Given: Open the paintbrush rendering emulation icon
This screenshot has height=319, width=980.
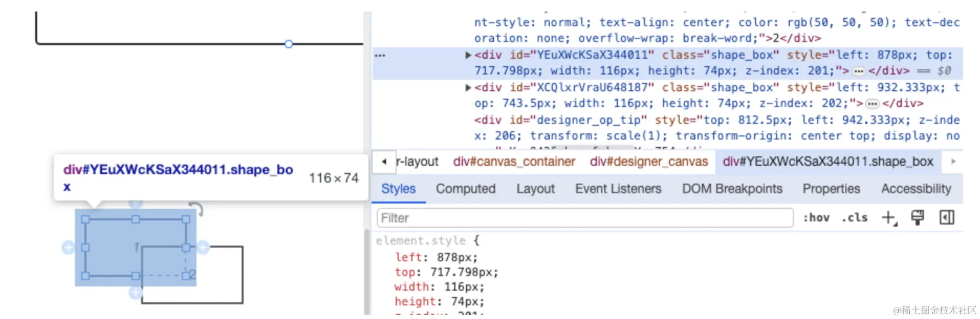Looking at the screenshot, I should pos(918,218).
